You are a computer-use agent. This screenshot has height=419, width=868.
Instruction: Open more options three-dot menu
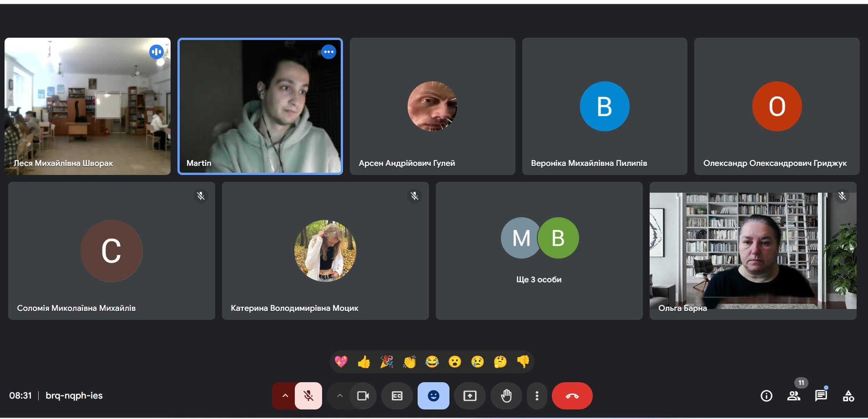537,396
